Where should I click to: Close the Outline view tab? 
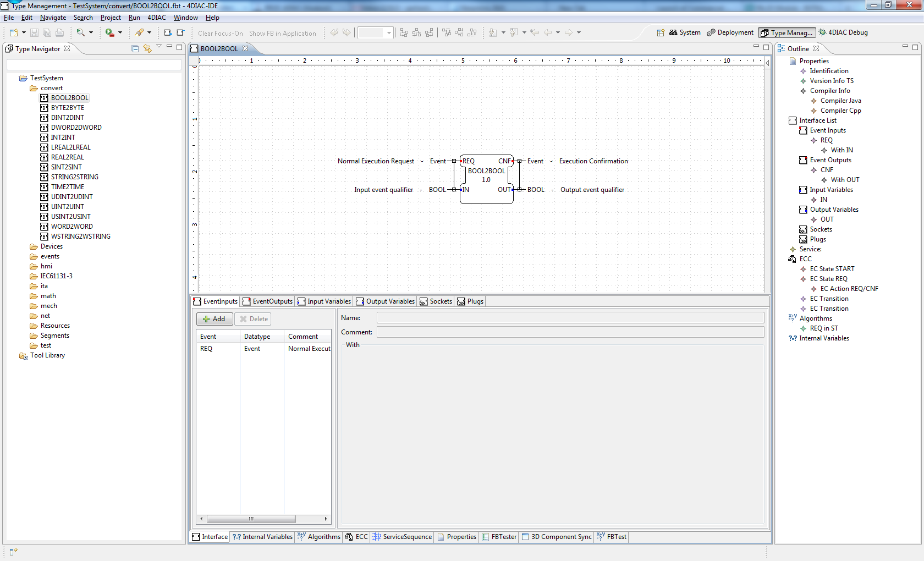point(816,48)
